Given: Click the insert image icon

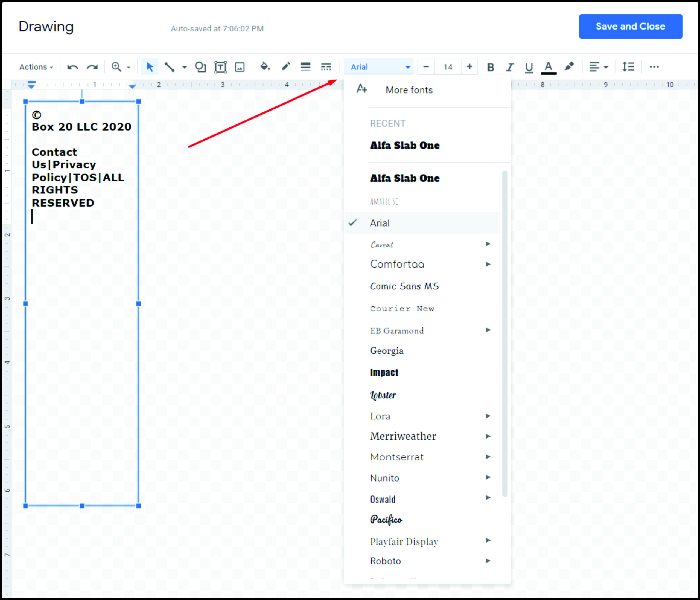Looking at the screenshot, I should point(240,67).
